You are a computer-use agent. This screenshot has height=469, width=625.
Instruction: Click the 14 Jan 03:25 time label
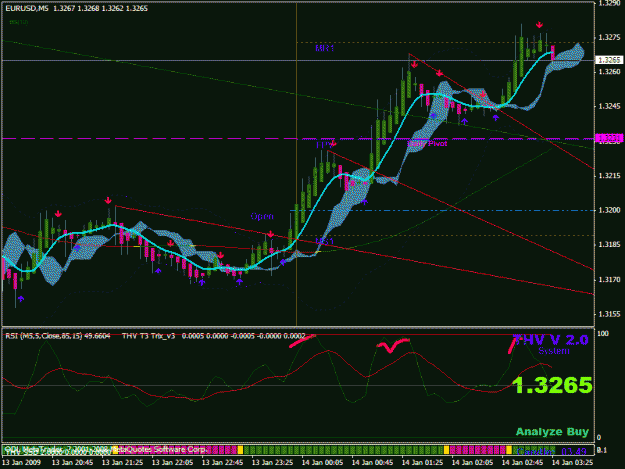pos(572,463)
